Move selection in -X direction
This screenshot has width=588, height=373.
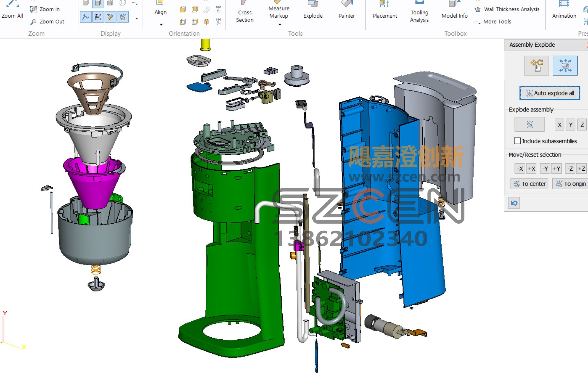pyautogui.click(x=520, y=169)
